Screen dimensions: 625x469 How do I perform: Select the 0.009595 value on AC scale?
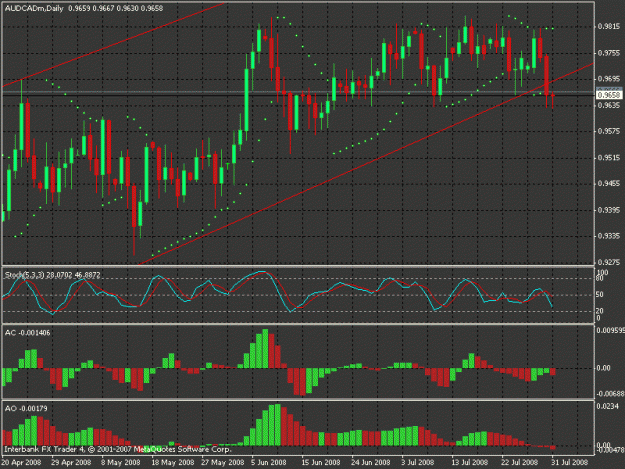click(x=610, y=330)
